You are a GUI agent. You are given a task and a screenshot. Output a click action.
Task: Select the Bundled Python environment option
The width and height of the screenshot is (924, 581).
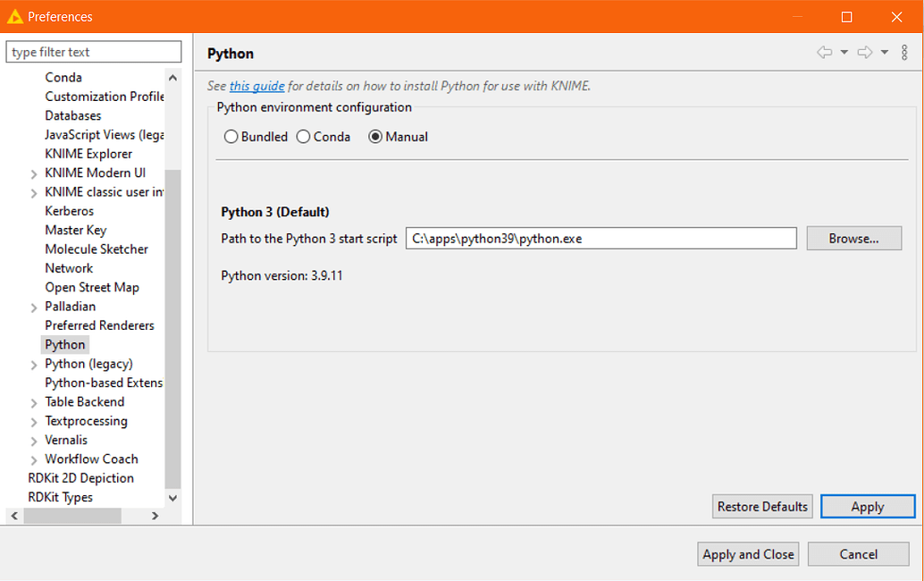231,136
